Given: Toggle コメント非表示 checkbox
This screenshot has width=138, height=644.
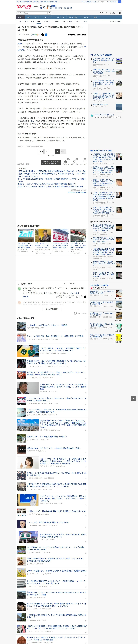Looking at the screenshot, I should pyautogui.click(x=75, y=313).
